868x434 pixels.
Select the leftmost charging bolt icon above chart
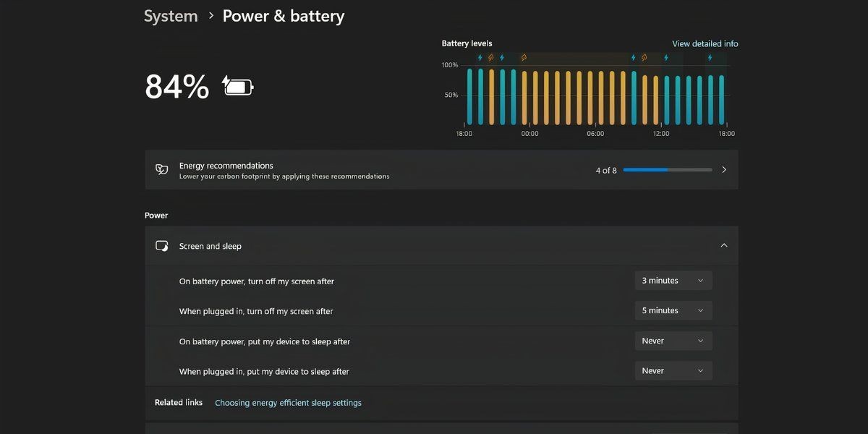[x=480, y=57]
